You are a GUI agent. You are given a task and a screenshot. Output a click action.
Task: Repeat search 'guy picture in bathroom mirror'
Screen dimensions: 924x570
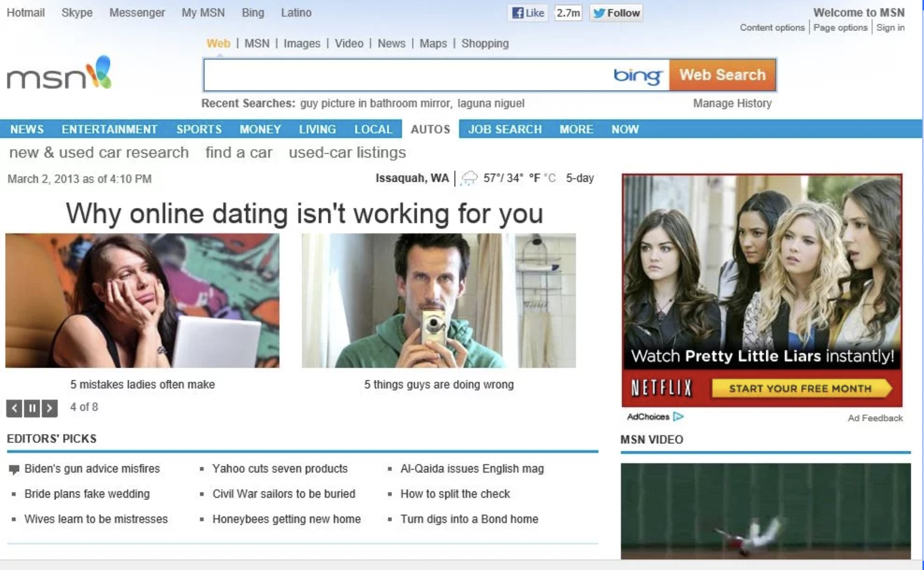[x=376, y=103]
